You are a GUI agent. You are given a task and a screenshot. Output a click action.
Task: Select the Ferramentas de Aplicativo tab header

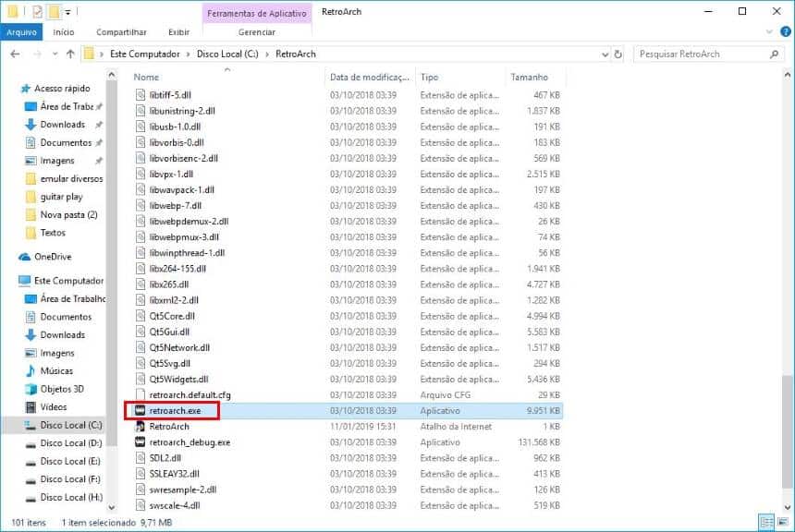click(257, 13)
